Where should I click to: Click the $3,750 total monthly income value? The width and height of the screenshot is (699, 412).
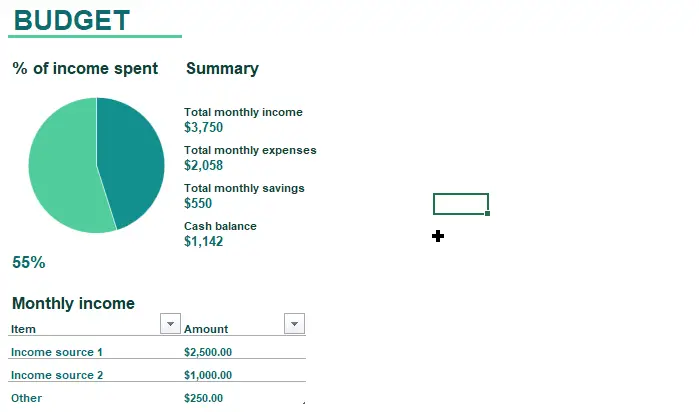click(203, 127)
